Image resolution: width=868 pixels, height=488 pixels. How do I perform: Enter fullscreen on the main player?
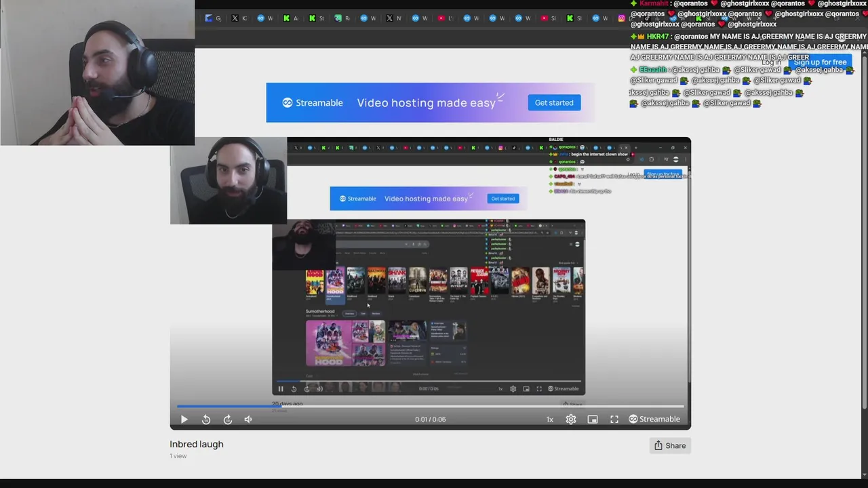point(614,420)
